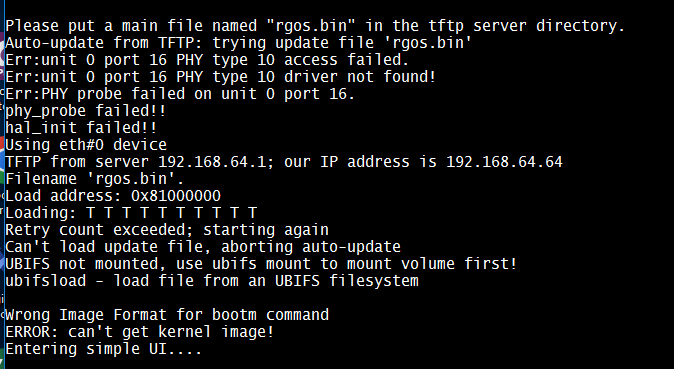Click "Can't load update file" message

203,247
